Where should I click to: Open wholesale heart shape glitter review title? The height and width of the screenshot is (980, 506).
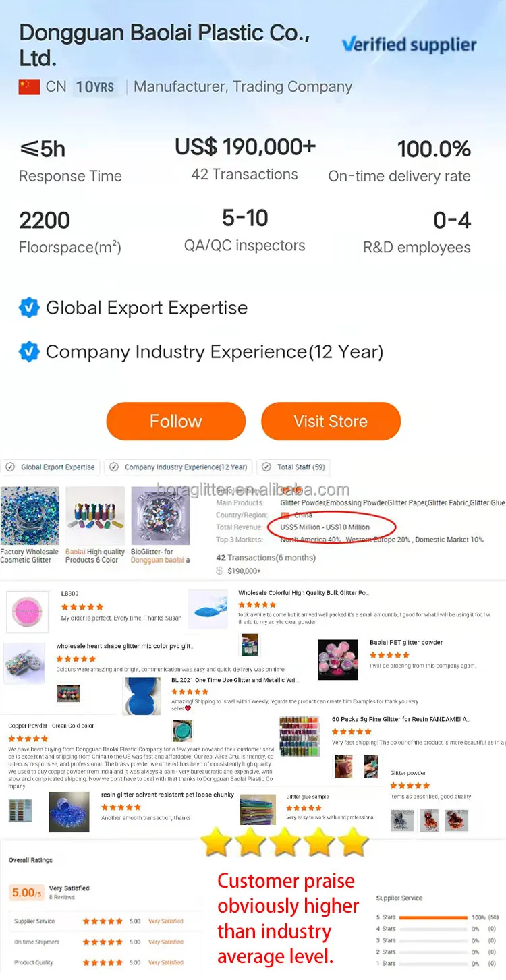125,646
